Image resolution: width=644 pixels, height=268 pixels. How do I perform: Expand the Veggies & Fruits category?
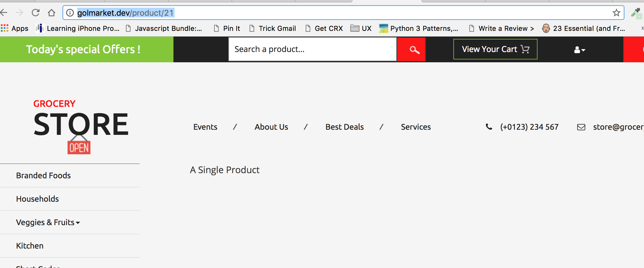click(x=48, y=222)
